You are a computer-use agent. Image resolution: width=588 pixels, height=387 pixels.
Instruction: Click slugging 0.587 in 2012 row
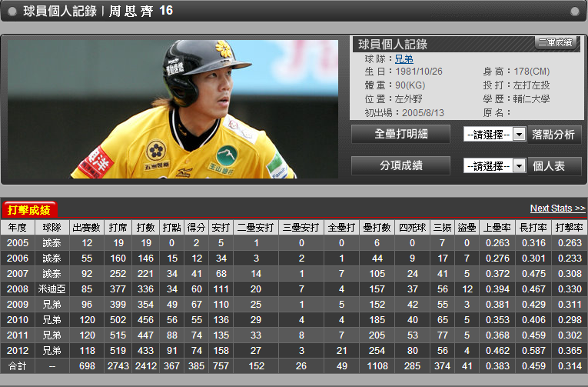point(533,351)
